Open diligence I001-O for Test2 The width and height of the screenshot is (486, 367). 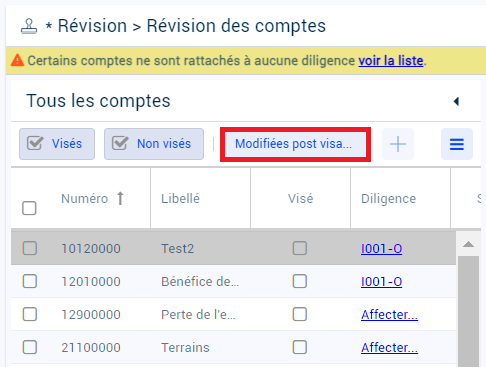[381, 249]
